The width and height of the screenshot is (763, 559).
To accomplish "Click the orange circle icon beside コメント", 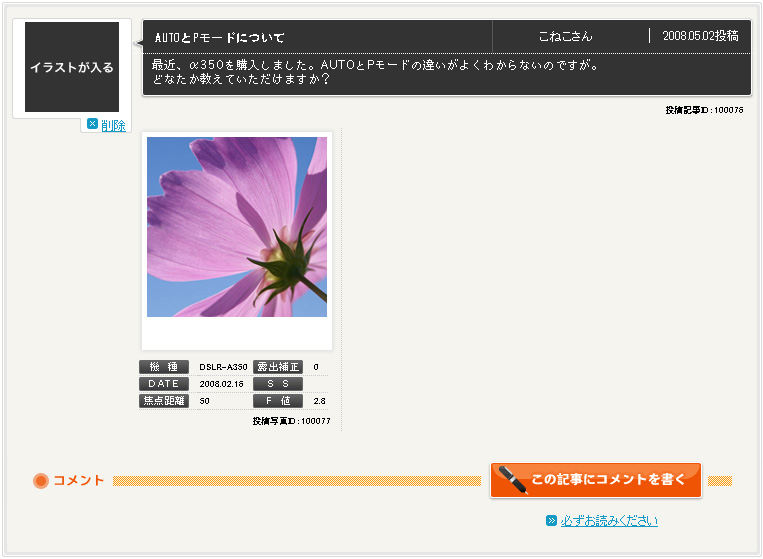I will pyautogui.click(x=41, y=481).
